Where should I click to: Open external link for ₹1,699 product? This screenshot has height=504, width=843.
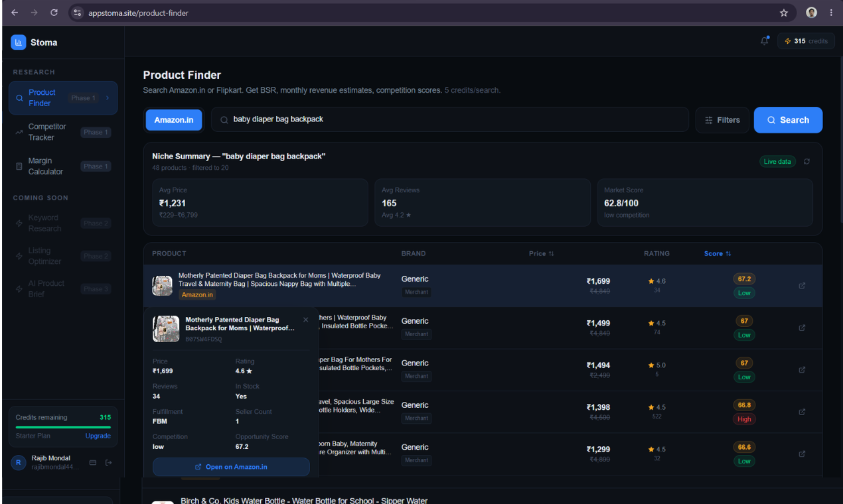pos(802,286)
